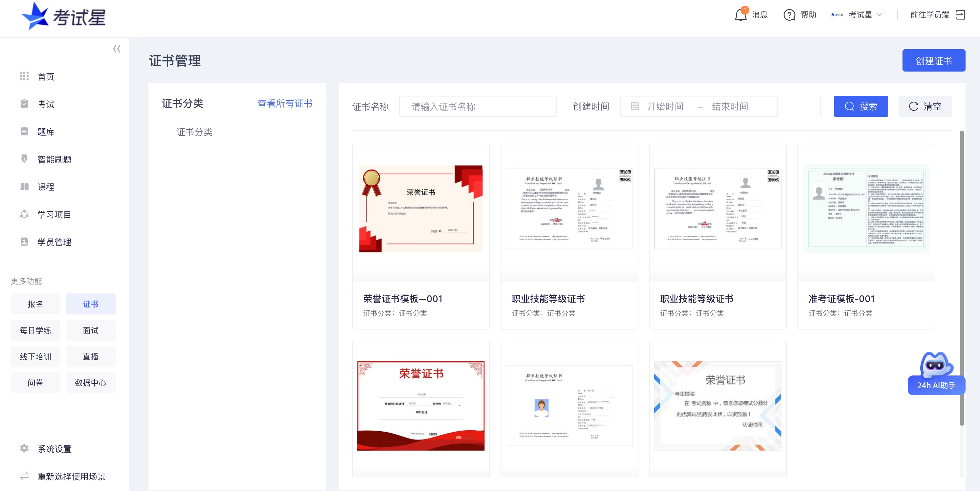
Task: Click the 消息 text label
Action: tap(760, 15)
